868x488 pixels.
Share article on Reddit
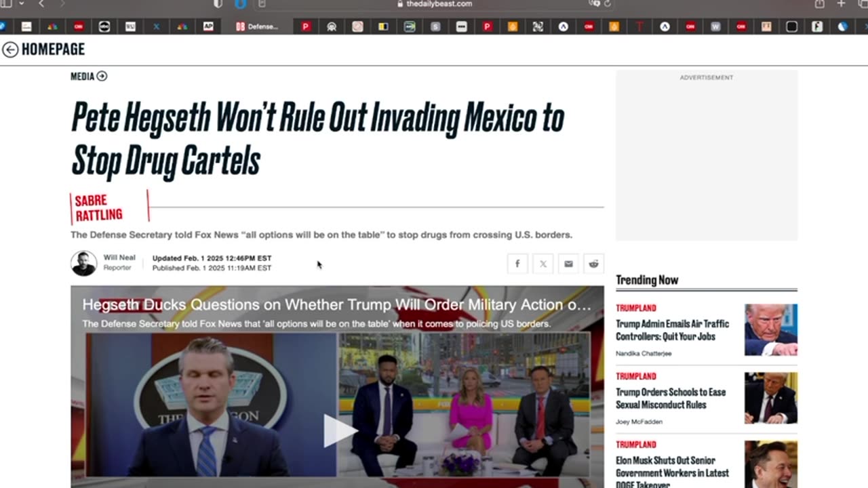tap(593, 264)
